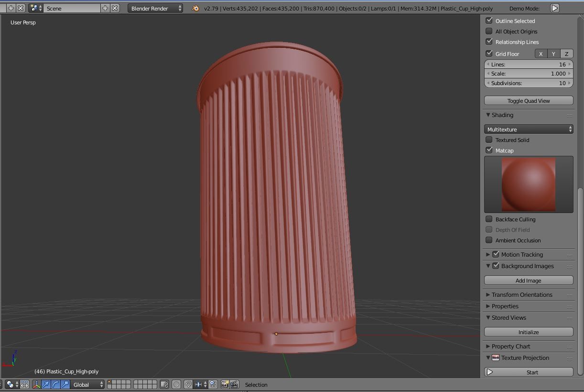The width and height of the screenshot is (584, 392).
Task: Click the Blender logo in the info bar
Action: [x=195, y=8]
